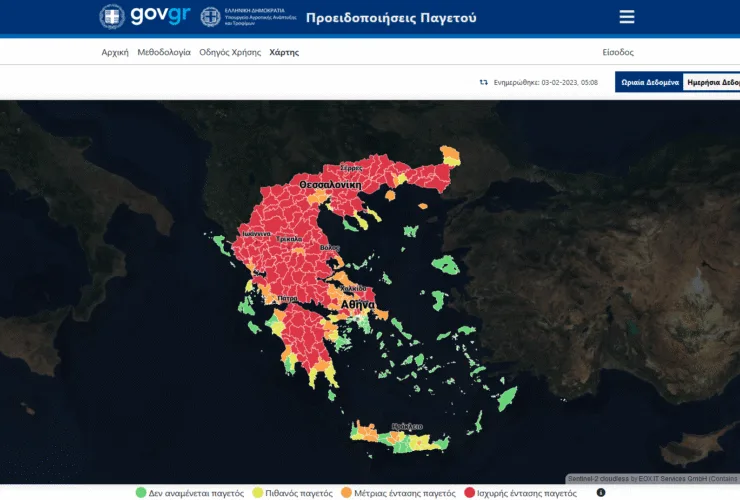
Task: Click the refresh arrows icon near update time
Action: point(484,82)
